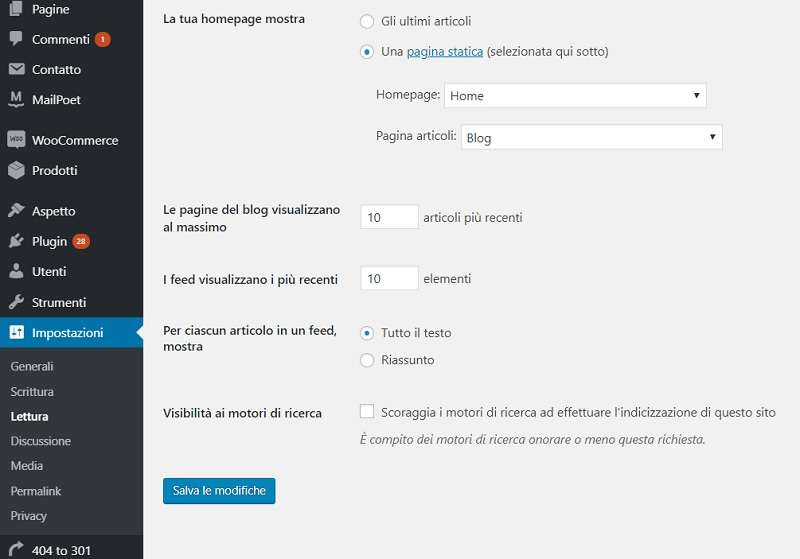Click the Contatto envelope icon
Screen dimensions: 800x559
[15, 70]
